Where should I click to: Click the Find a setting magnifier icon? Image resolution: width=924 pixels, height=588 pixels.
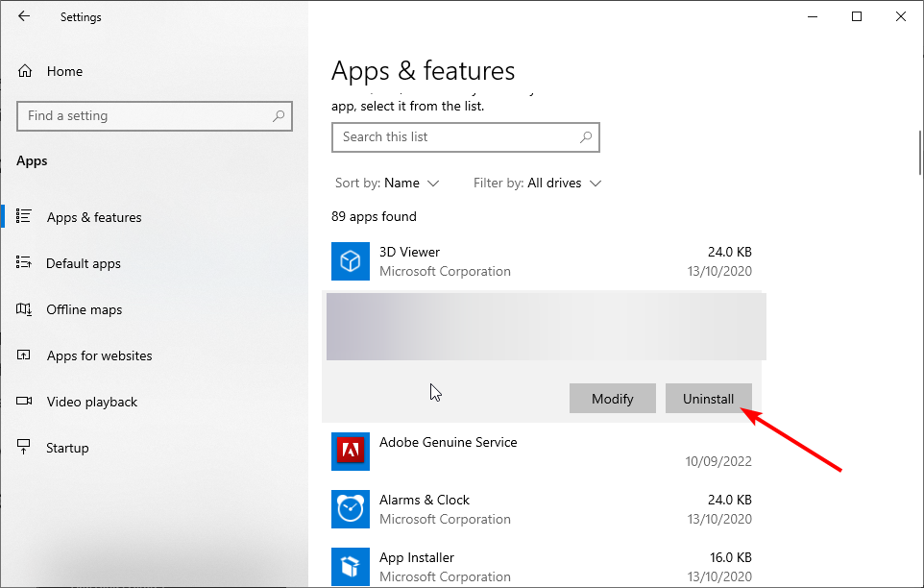pos(279,116)
